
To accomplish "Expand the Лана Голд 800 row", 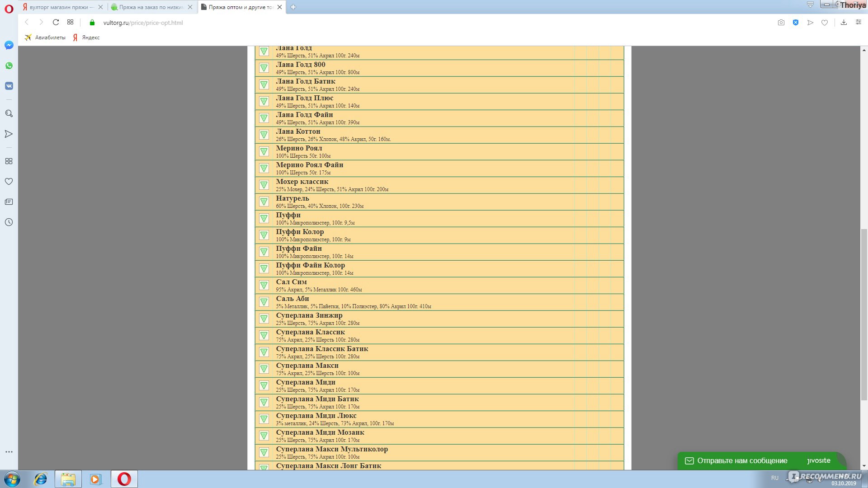I will (x=264, y=68).
